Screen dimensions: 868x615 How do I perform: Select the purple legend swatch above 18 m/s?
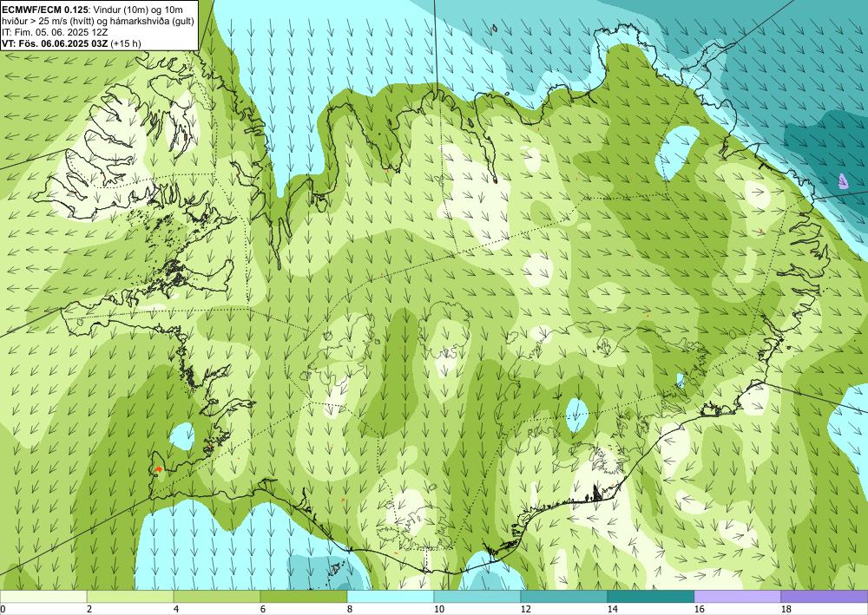825,596
